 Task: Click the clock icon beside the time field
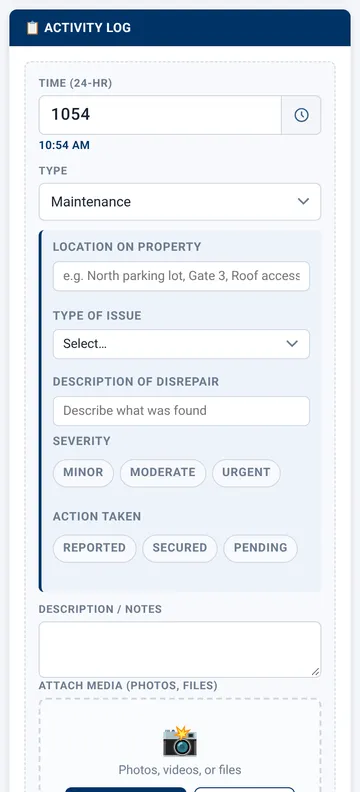(x=301, y=115)
